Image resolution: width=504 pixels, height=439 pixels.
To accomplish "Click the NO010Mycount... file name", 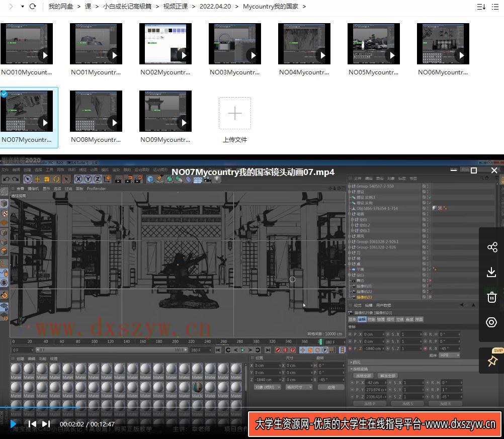I will [26, 72].
